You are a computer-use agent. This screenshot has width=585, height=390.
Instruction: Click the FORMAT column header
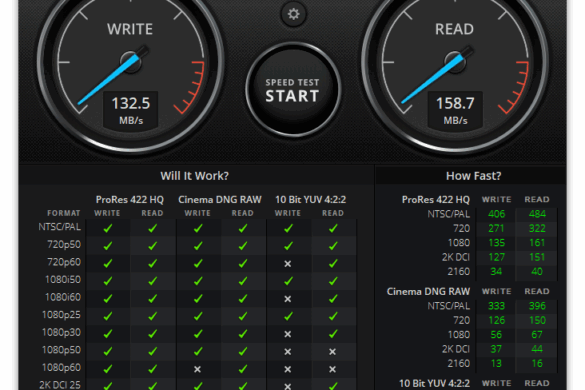[x=63, y=213]
